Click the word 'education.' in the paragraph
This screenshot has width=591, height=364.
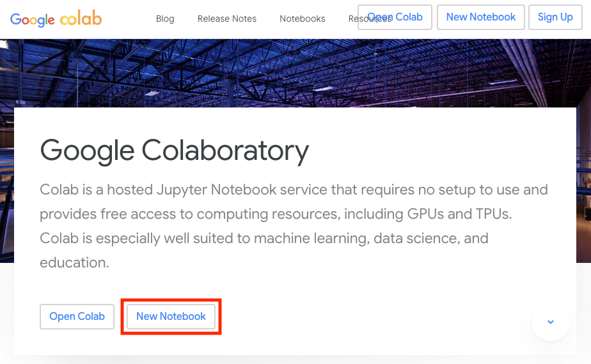click(x=74, y=263)
